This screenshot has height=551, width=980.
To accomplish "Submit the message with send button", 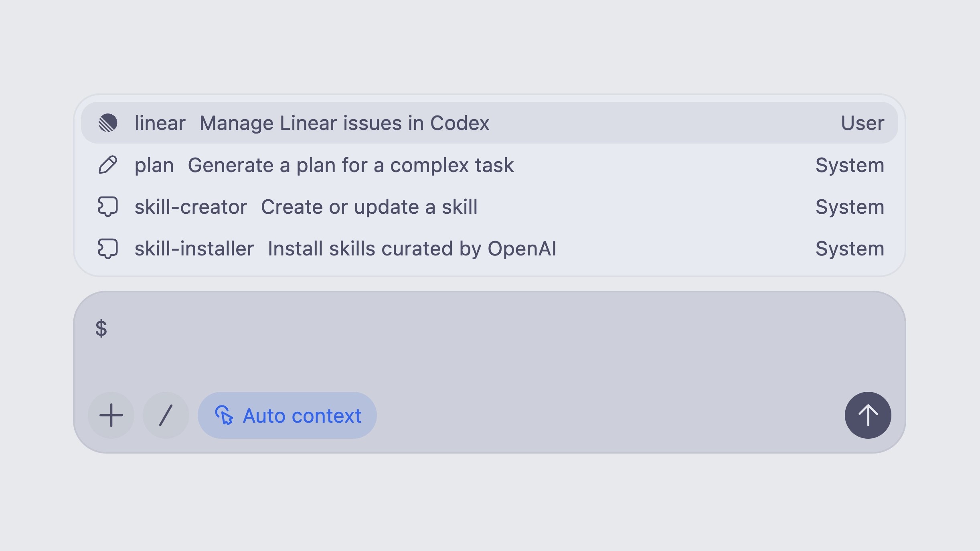I will [867, 415].
